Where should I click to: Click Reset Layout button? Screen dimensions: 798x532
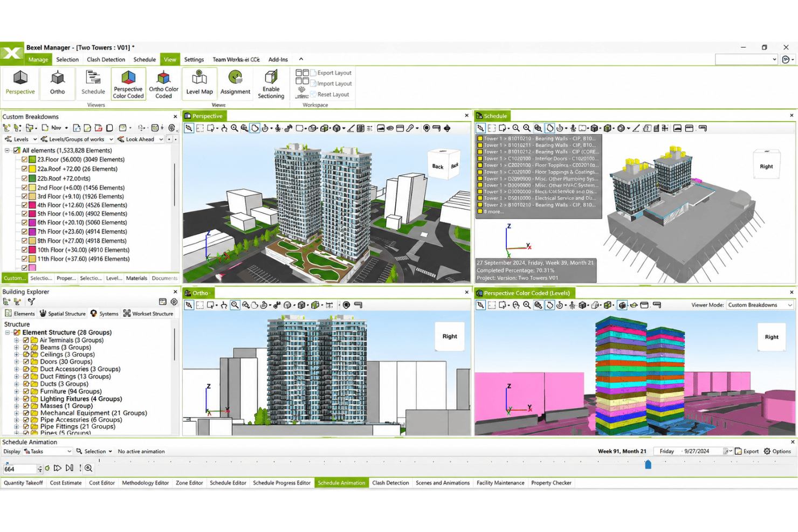click(x=330, y=94)
